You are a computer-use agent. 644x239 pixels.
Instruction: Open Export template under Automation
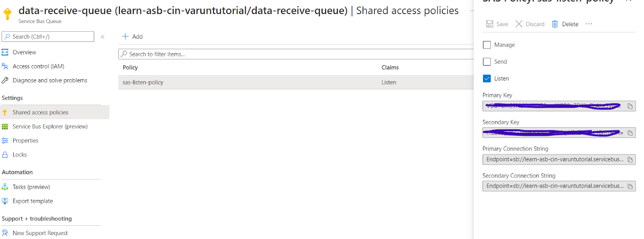point(33,201)
